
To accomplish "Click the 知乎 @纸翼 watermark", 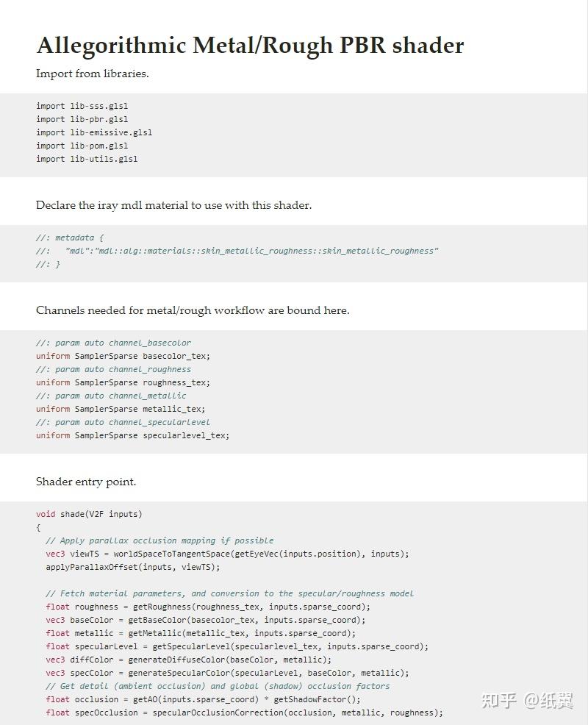I will [x=527, y=700].
